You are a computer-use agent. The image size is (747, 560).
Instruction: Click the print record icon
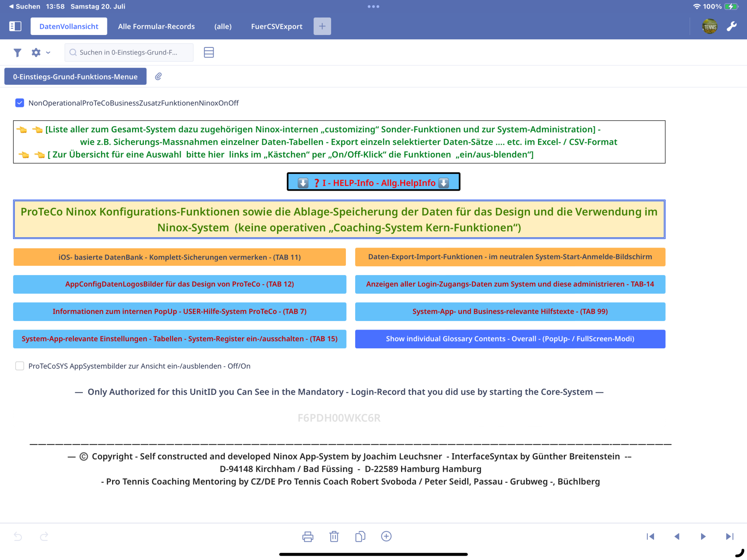tap(307, 536)
